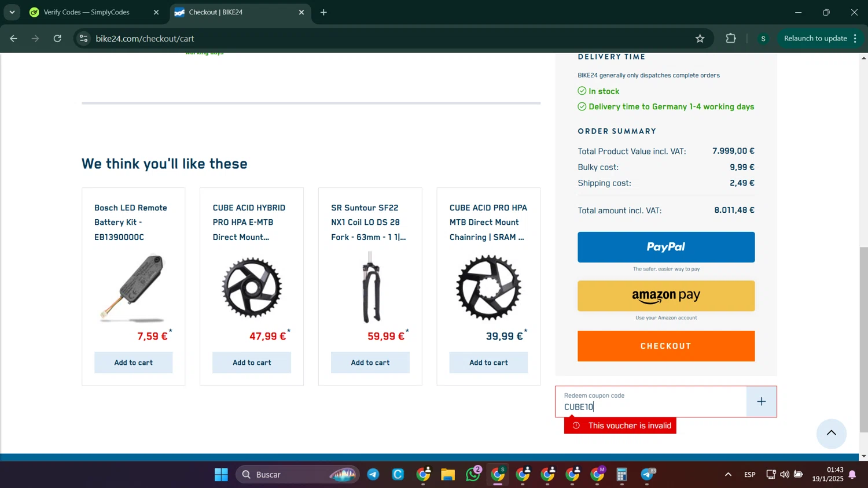Open site information icon in address bar
The width and height of the screenshot is (868, 488).
click(x=84, y=39)
